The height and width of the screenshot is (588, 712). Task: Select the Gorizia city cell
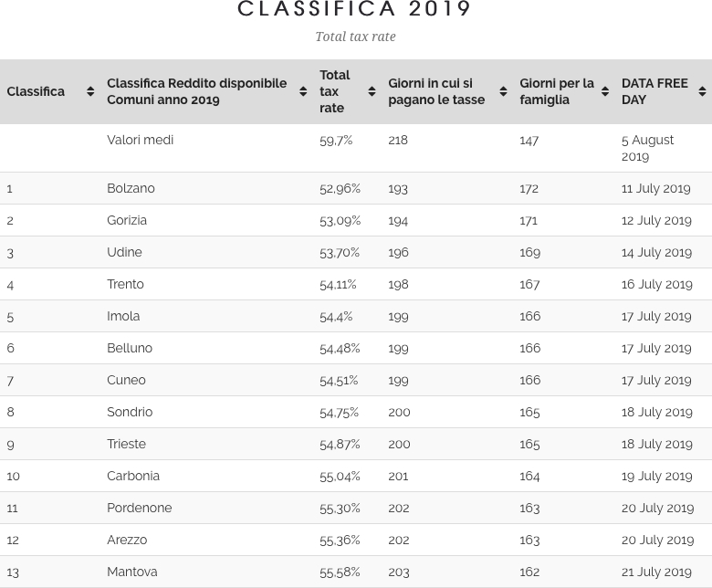127,220
